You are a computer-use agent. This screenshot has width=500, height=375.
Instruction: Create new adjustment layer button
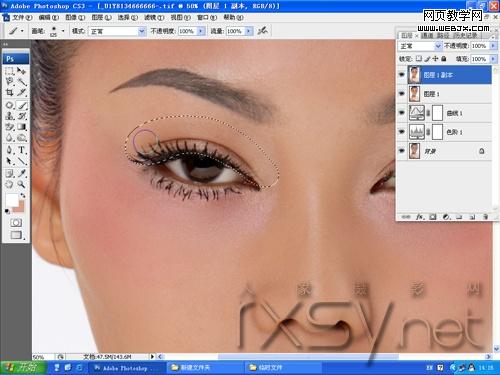(x=446, y=217)
